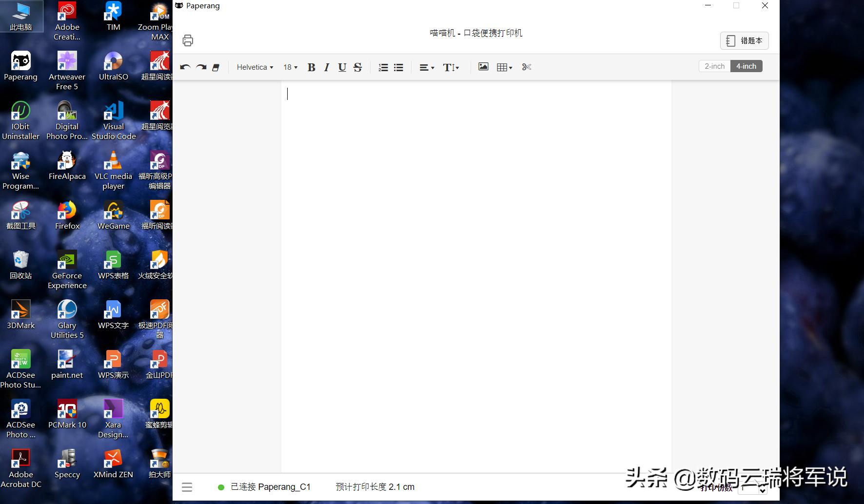The image size is (864, 504).
Task: Click the scissors cut icon
Action: tap(526, 67)
